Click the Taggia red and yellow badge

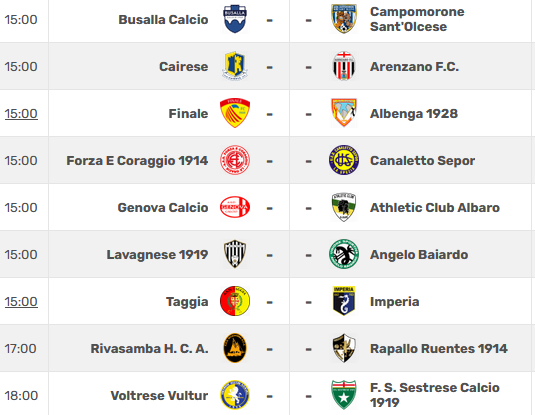235,301
